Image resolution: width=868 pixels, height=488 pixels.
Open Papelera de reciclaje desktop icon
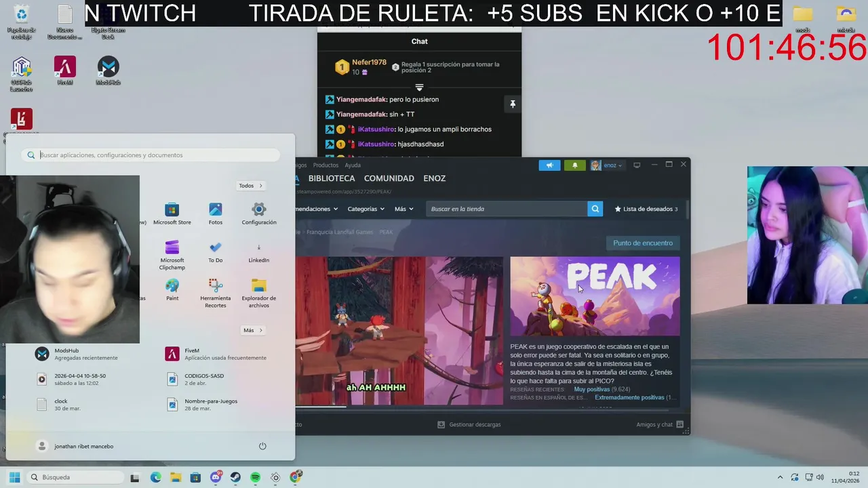(x=21, y=22)
